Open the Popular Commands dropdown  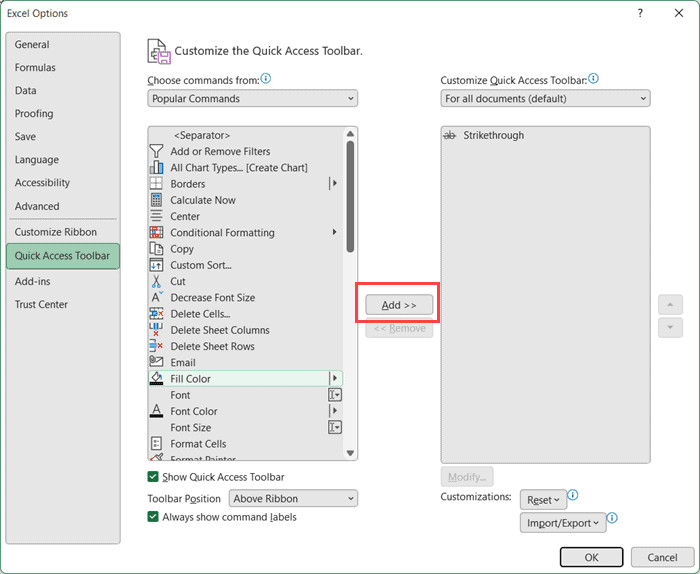tap(252, 99)
